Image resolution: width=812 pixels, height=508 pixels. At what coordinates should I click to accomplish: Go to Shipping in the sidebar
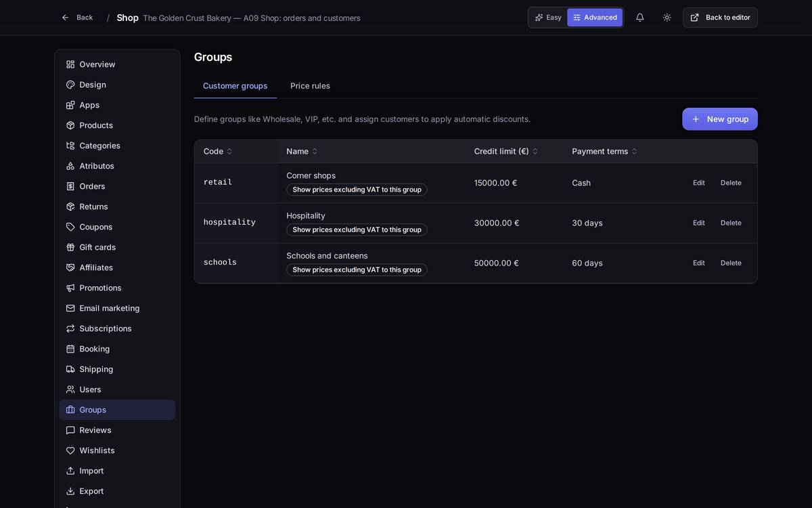[117, 369]
